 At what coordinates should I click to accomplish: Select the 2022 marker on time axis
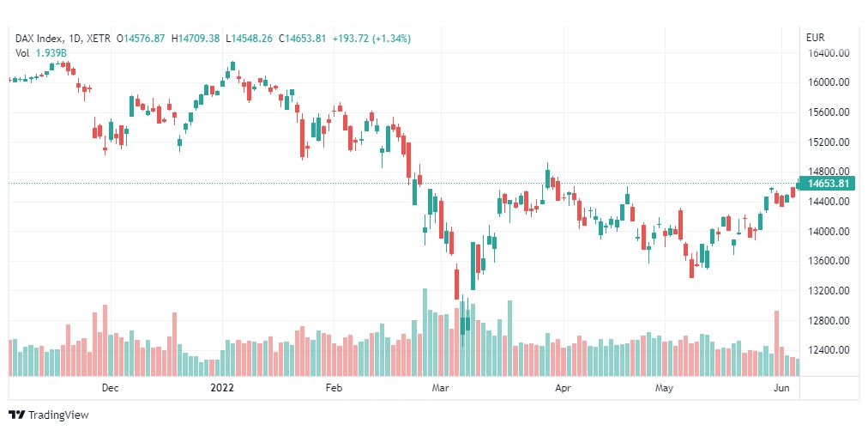pos(222,388)
